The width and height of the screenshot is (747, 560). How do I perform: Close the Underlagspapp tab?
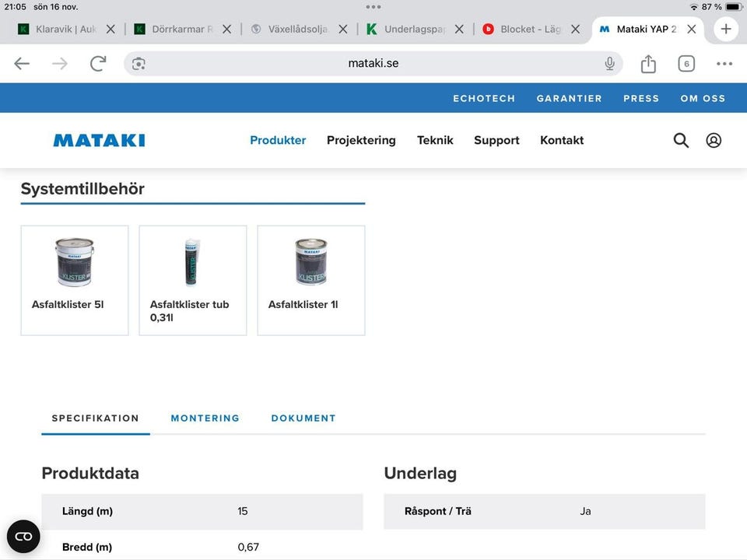click(x=459, y=29)
